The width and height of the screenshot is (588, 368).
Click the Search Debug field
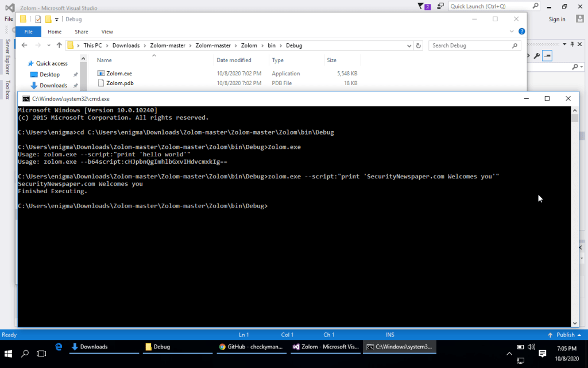475,45
